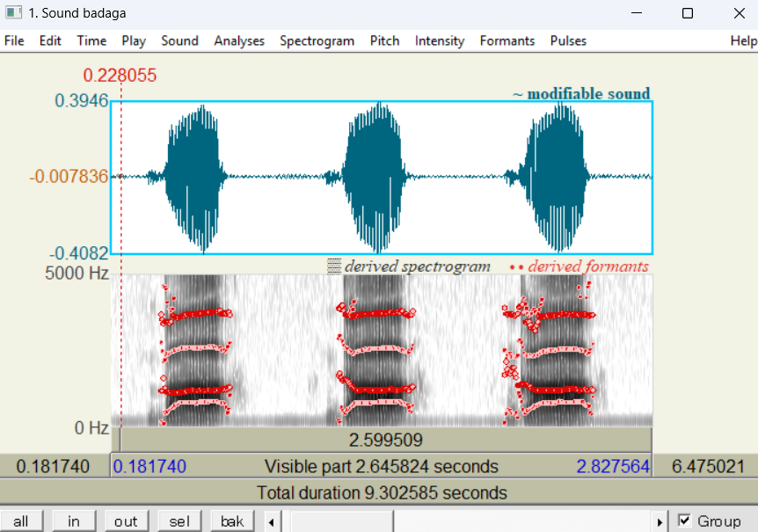Play the 0.181740 segment before the window
The image size is (758, 532).
click(x=55, y=466)
